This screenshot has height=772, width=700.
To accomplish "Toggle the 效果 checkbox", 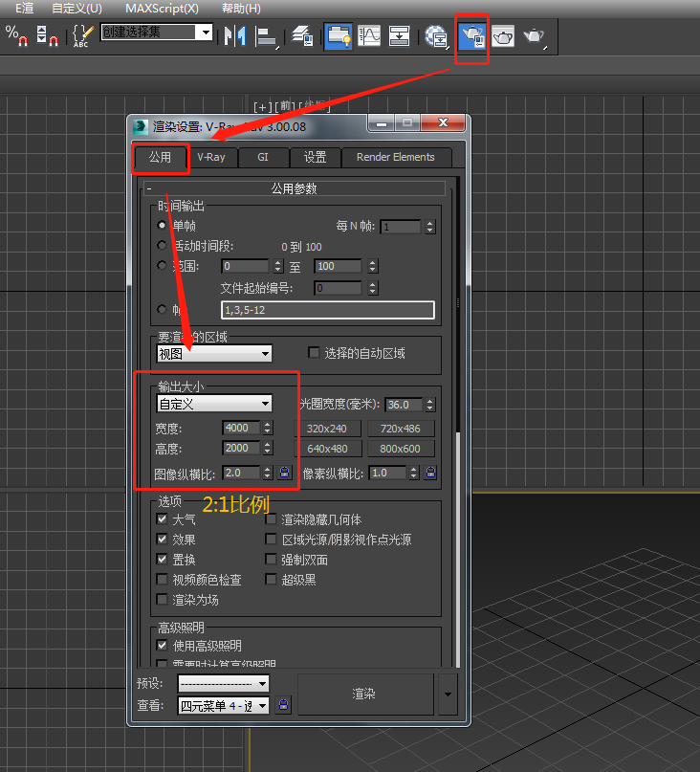I will 162,540.
